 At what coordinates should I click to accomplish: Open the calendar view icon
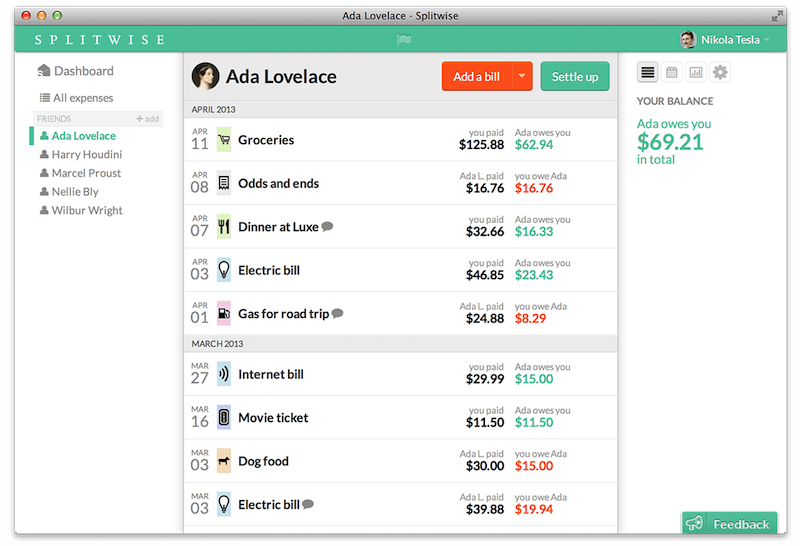(671, 72)
